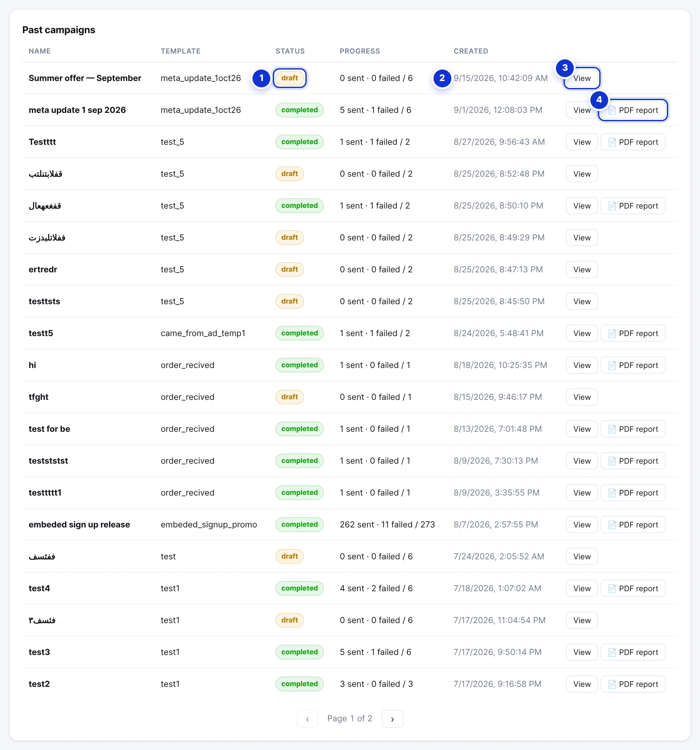The image size is (700, 750).
Task: Click the previous page arrow button
Action: tap(307, 719)
